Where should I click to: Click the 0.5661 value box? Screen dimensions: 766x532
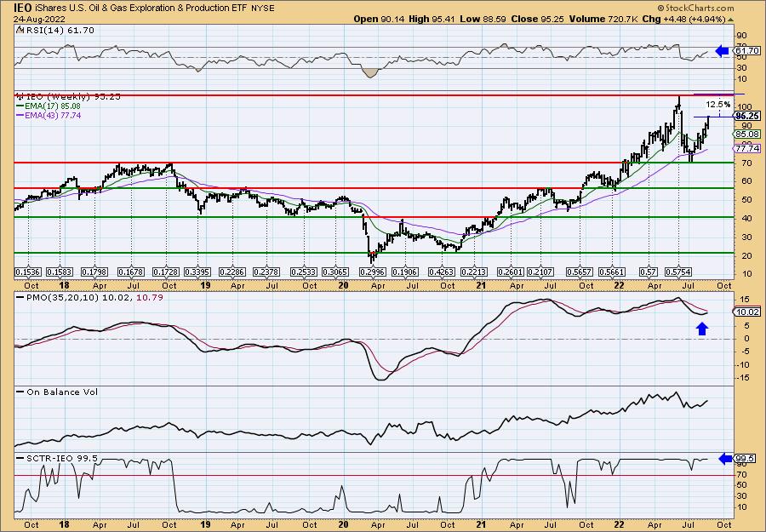point(612,272)
